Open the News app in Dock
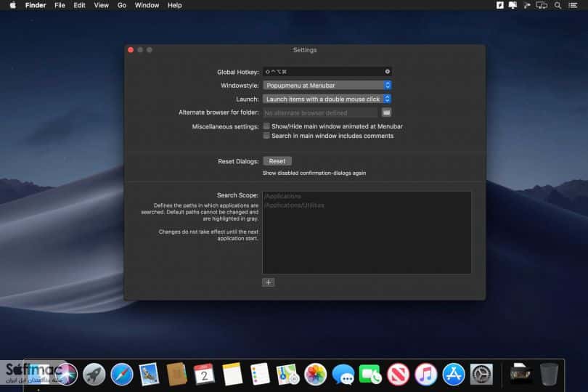Image resolution: width=588 pixels, height=392 pixels. 398,374
